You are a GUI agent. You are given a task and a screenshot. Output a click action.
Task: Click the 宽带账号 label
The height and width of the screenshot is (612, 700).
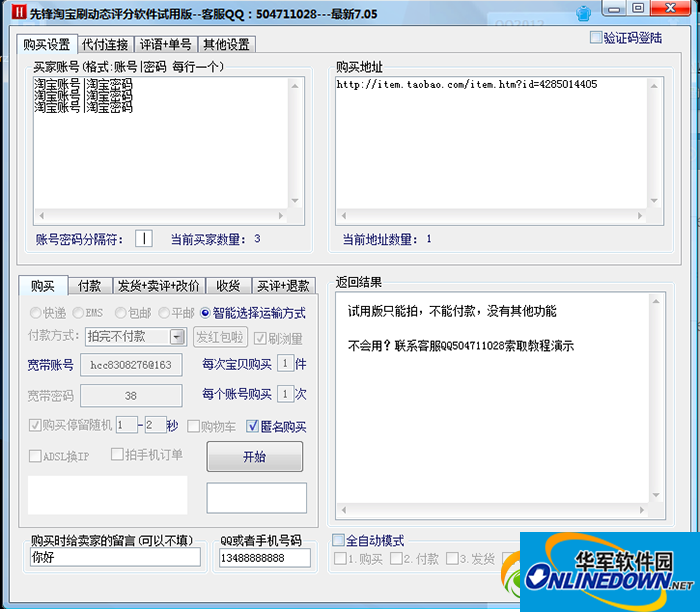click(50, 365)
